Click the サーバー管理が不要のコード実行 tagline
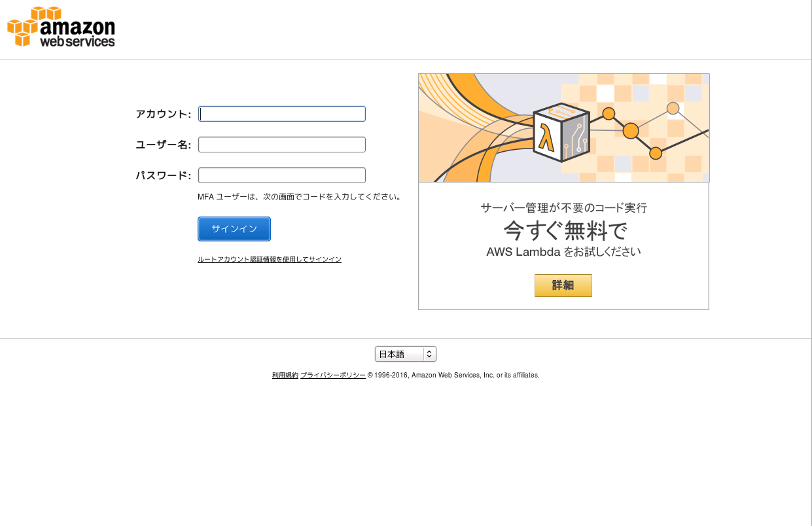This screenshot has width=812, height=526. pos(563,208)
